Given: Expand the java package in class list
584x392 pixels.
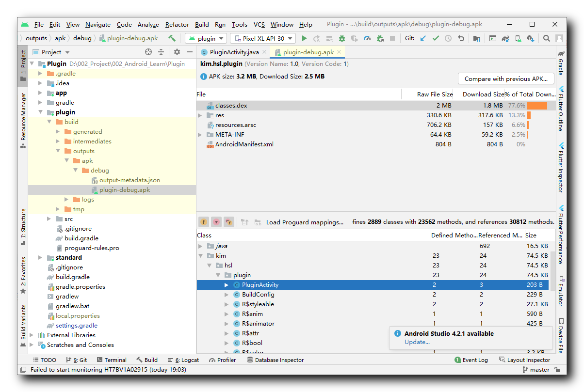Looking at the screenshot, I should tap(200, 246).
